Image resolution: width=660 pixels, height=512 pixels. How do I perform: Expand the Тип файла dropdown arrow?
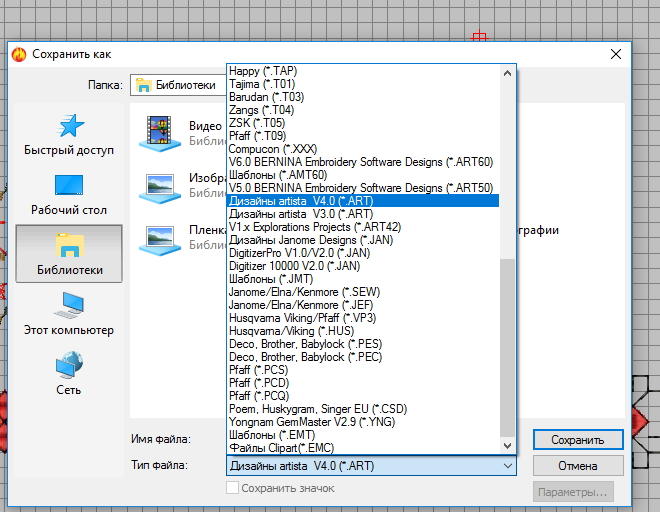[507, 466]
